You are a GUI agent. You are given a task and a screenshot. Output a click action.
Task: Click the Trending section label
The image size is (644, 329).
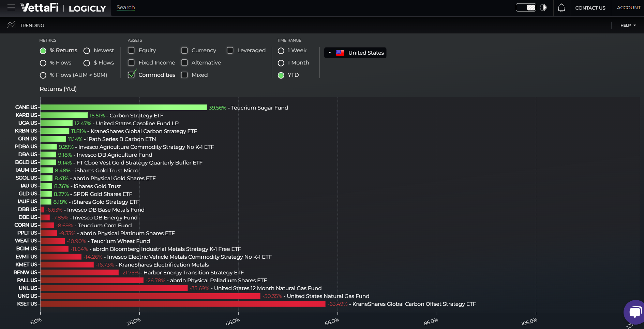(x=32, y=25)
